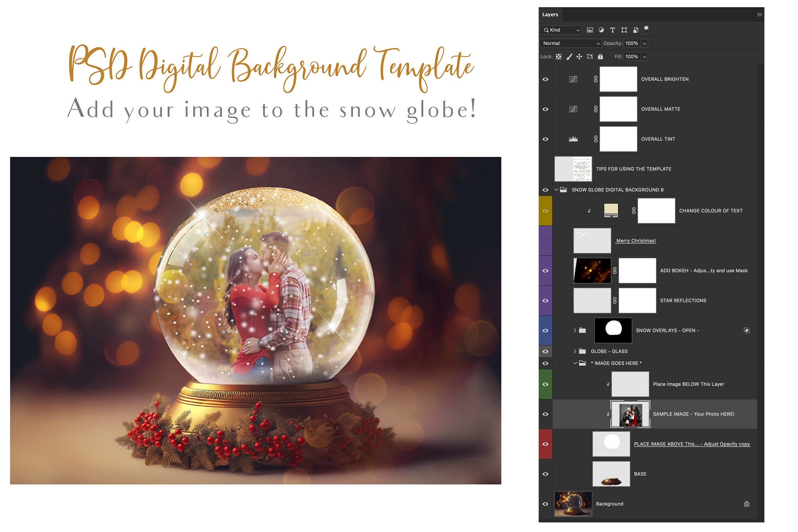Screen dimensions: 798x532
Task: Switch to the Layers tab
Action: coord(551,14)
